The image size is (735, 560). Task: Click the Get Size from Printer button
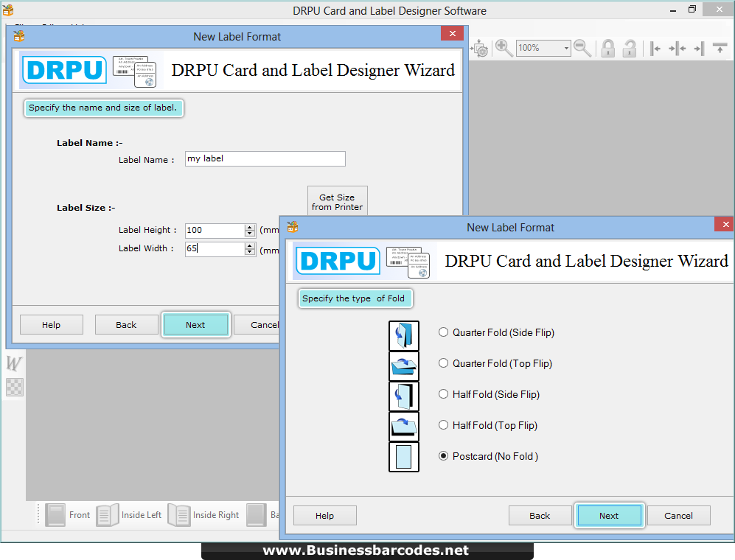click(x=338, y=201)
